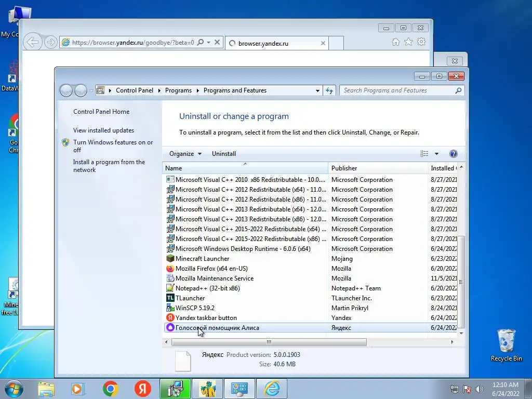The height and width of the screenshot is (399, 532).
Task: Click the Minecraft Launcher grass block icon
Action: [x=170, y=259]
